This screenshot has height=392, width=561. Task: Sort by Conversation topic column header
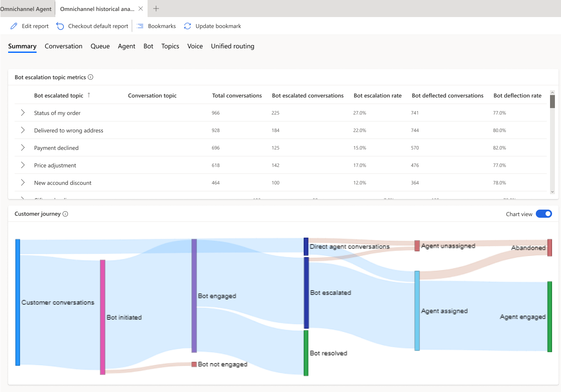[x=152, y=95]
